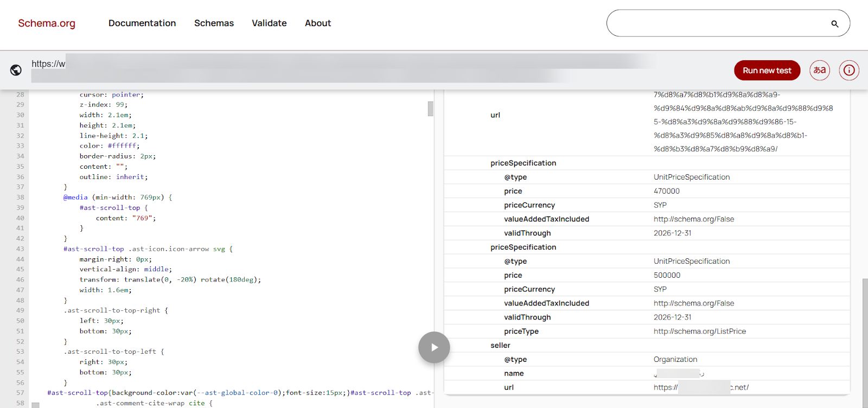The width and height of the screenshot is (868, 408).
Task: Click the code editor horizontal scrollbar thumb
Action: tap(35, 405)
